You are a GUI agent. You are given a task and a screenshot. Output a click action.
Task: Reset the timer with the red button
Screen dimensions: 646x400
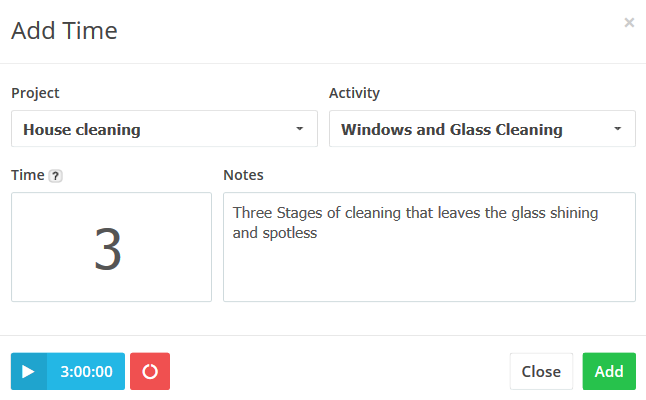point(150,371)
